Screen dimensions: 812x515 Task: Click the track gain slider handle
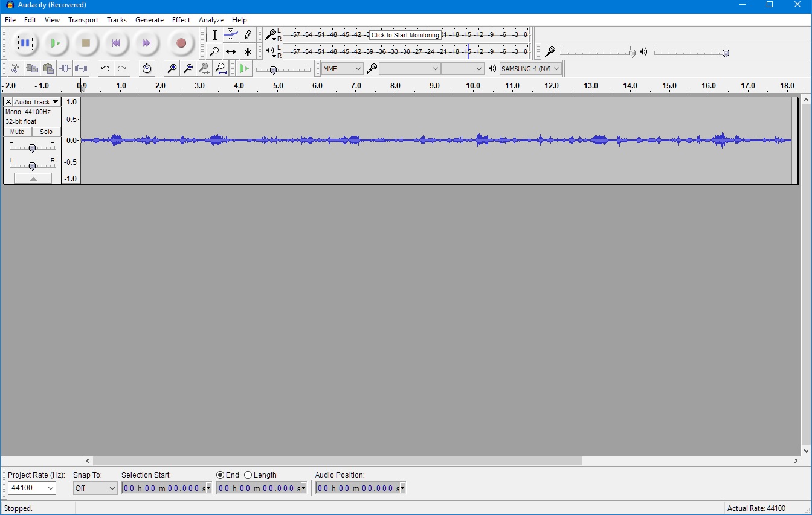[x=33, y=148]
